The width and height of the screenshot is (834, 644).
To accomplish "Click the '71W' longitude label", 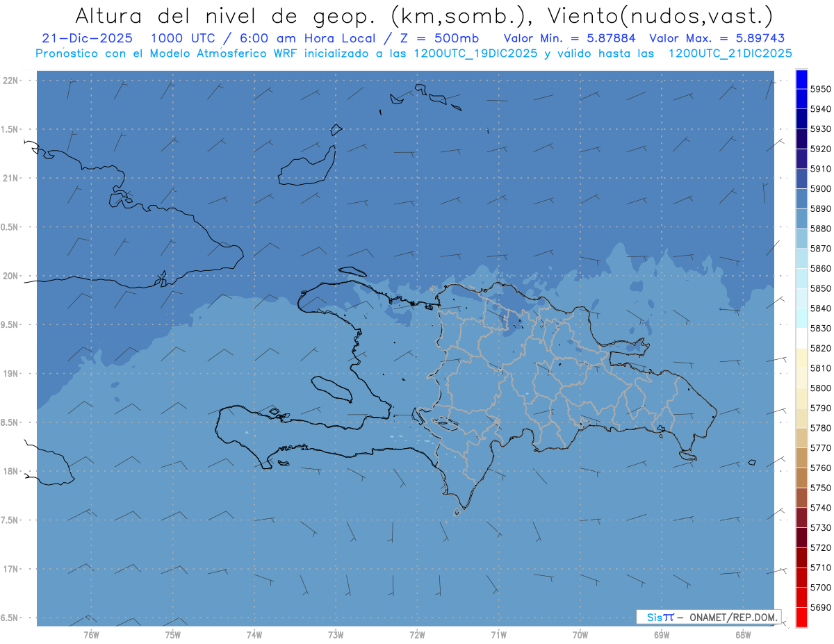I will click(498, 634).
